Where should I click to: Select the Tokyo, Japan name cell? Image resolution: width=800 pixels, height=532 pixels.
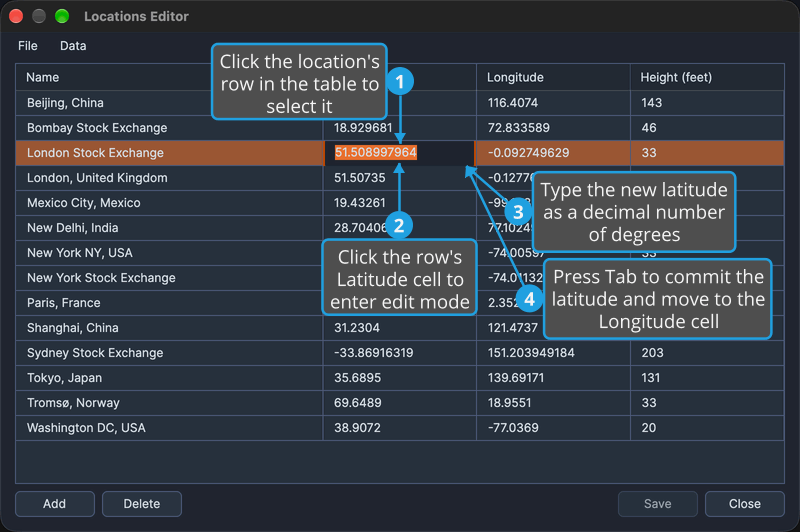(x=169, y=378)
